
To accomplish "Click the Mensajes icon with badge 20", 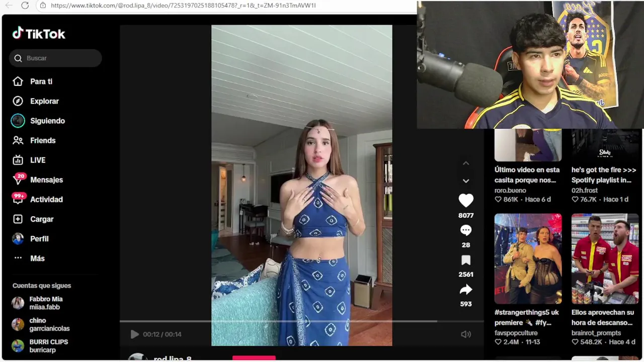I will 18,179.
